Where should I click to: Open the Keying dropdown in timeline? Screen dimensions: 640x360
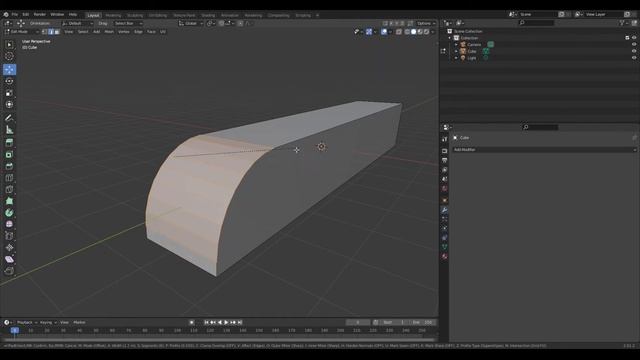pos(48,322)
